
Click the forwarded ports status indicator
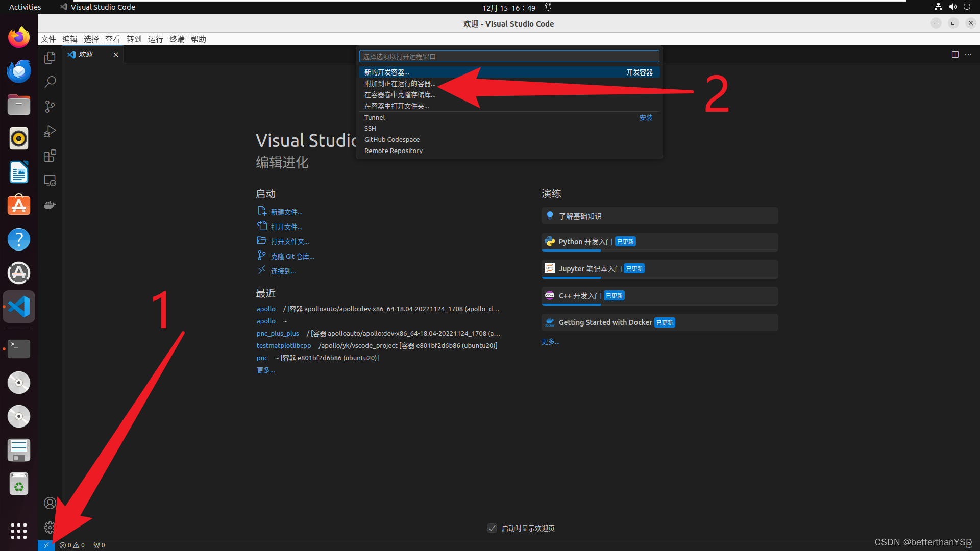[99, 545]
